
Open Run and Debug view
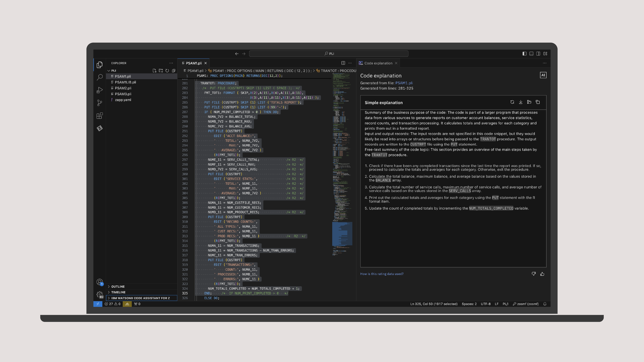click(x=100, y=90)
